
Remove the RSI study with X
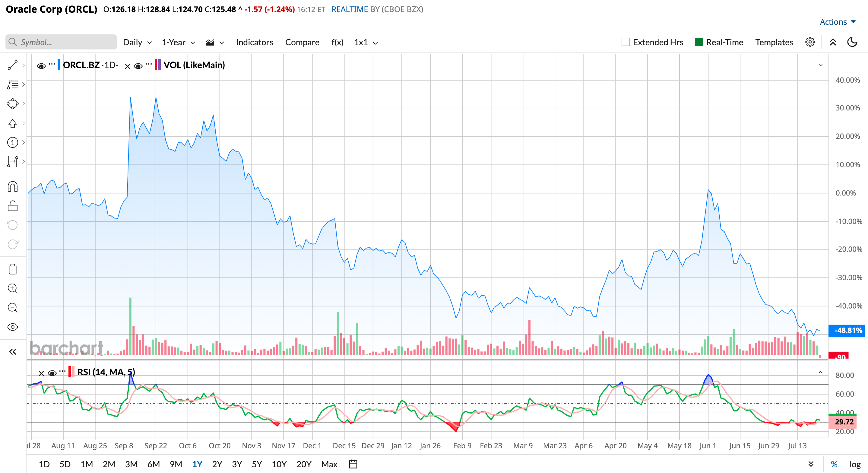coord(41,373)
